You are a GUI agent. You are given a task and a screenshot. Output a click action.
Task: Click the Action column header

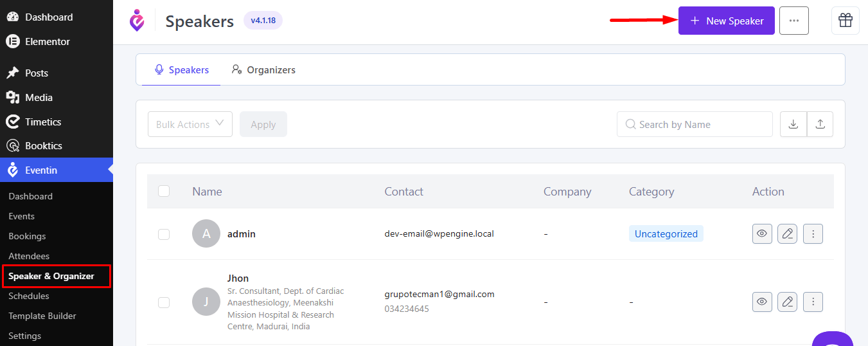[768, 191]
